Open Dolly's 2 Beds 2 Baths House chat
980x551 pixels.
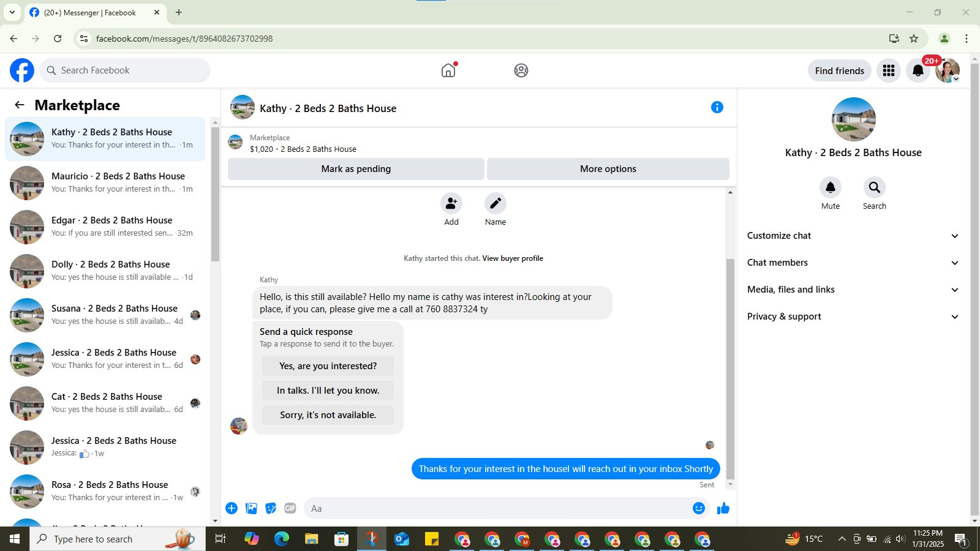[105, 271]
